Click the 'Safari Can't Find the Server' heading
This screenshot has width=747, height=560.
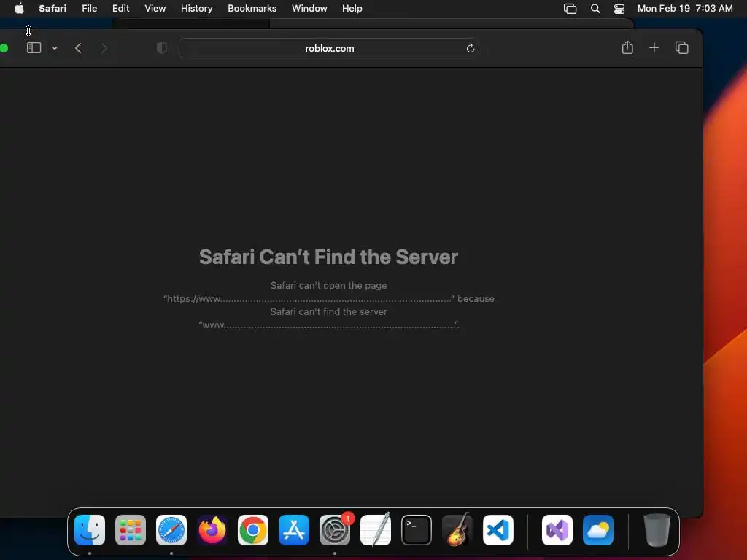pos(329,257)
